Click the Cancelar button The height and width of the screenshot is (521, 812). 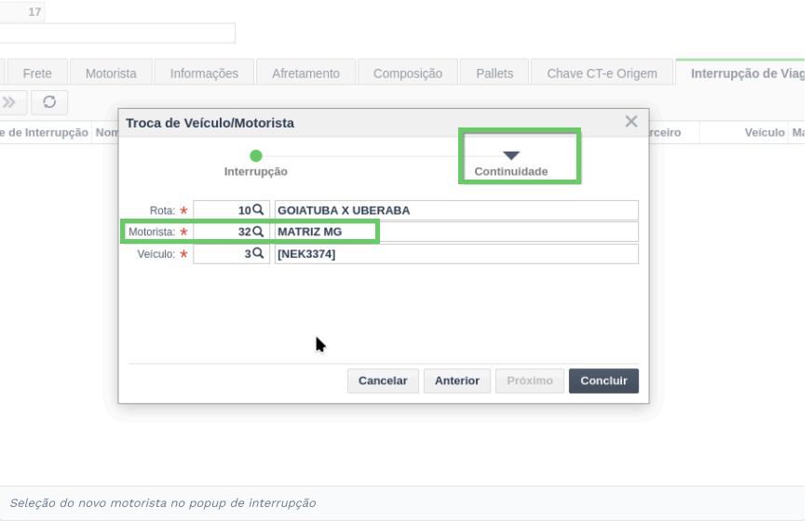point(383,381)
